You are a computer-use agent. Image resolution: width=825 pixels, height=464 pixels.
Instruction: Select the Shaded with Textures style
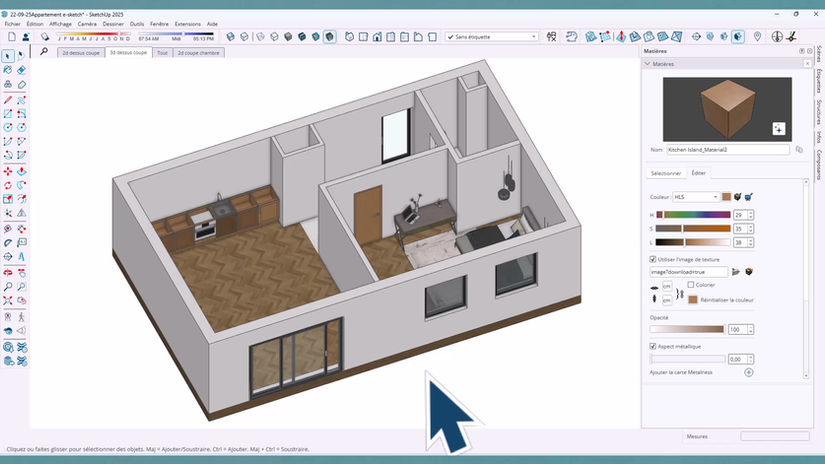pos(316,37)
